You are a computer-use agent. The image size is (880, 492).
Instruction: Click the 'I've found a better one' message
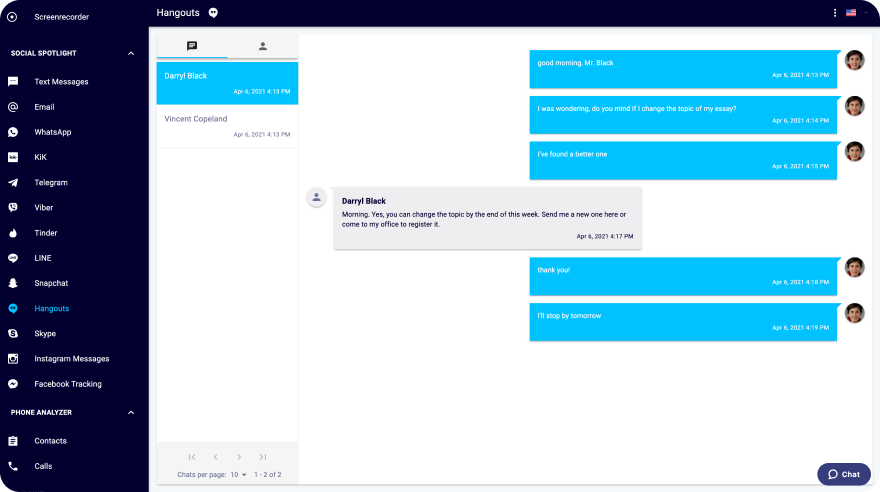tap(683, 160)
